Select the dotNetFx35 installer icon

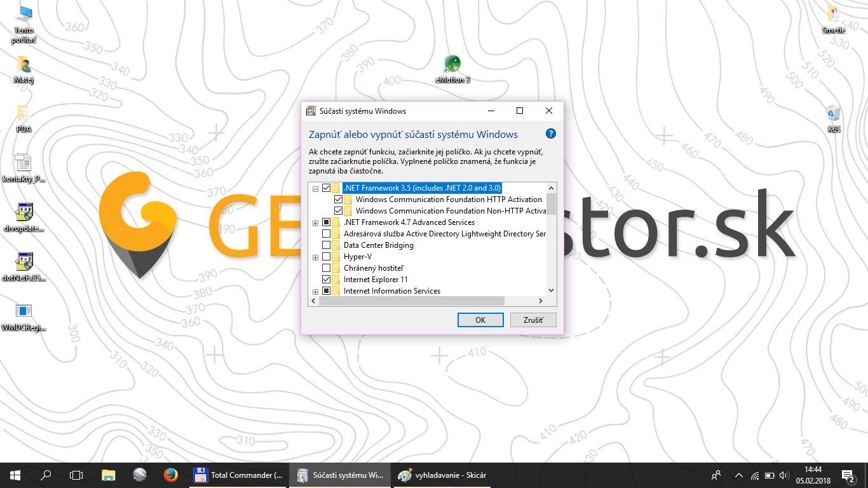point(24,267)
